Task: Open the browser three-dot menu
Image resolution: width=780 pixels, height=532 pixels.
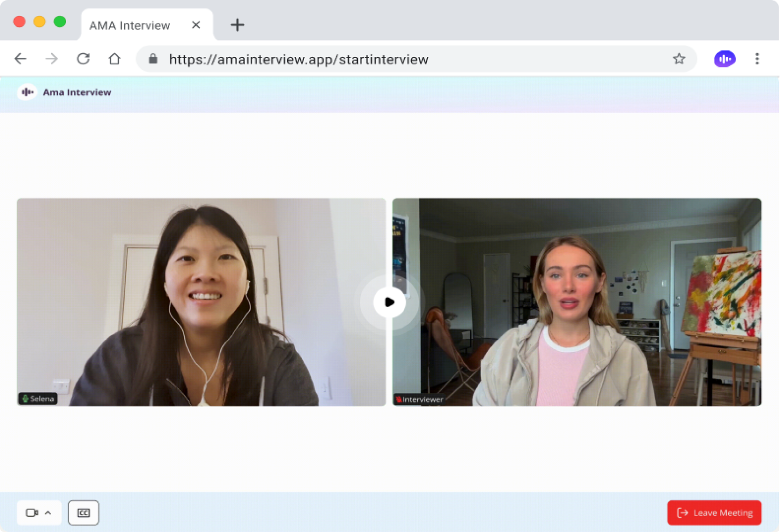Action: 757,59
